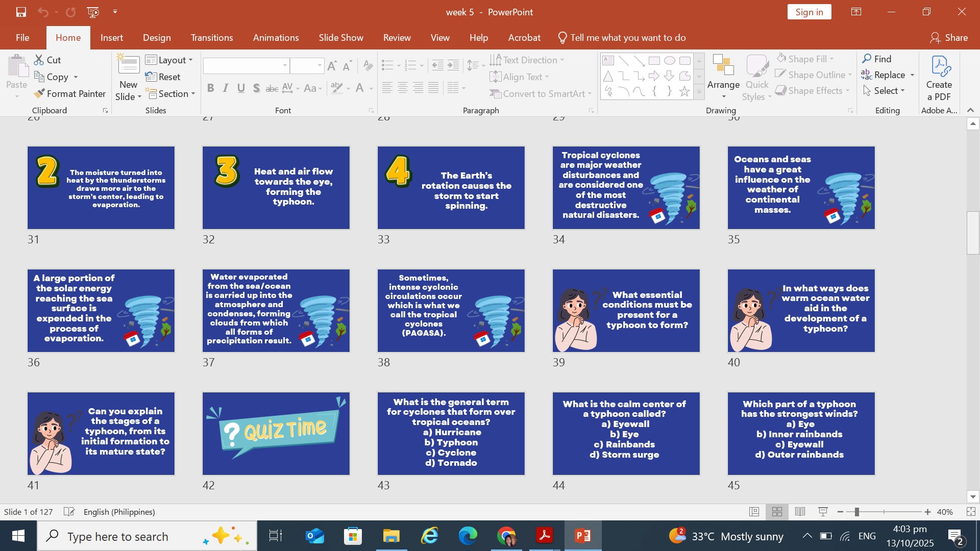Click Reset slide button
The height and width of the screenshot is (551, 980).
(163, 77)
